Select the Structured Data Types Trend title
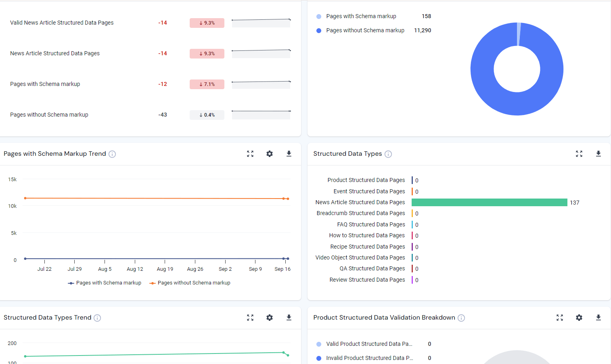The width and height of the screenshot is (611, 364). [x=46, y=318]
